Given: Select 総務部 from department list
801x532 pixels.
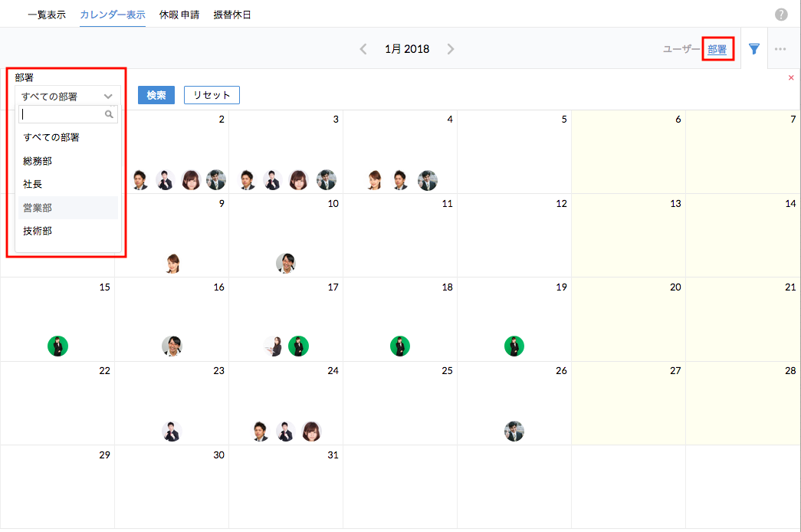Looking at the screenshot, I should click(38, 161).
